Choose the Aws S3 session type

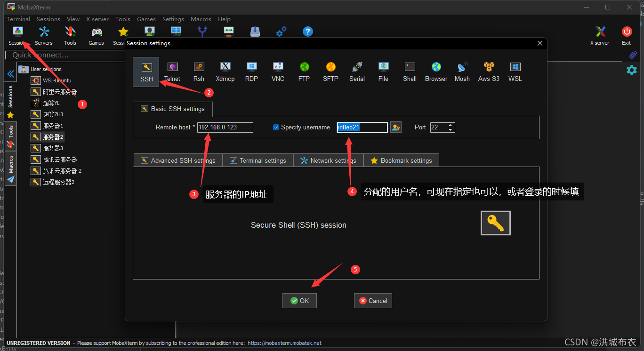pyautogui.click(x=489, y=72)
